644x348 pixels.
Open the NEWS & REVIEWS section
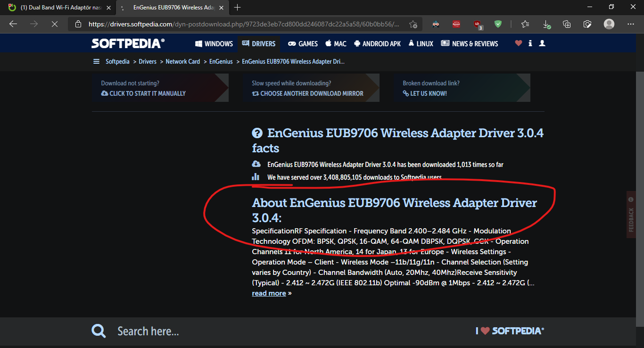tap(470, 43)
